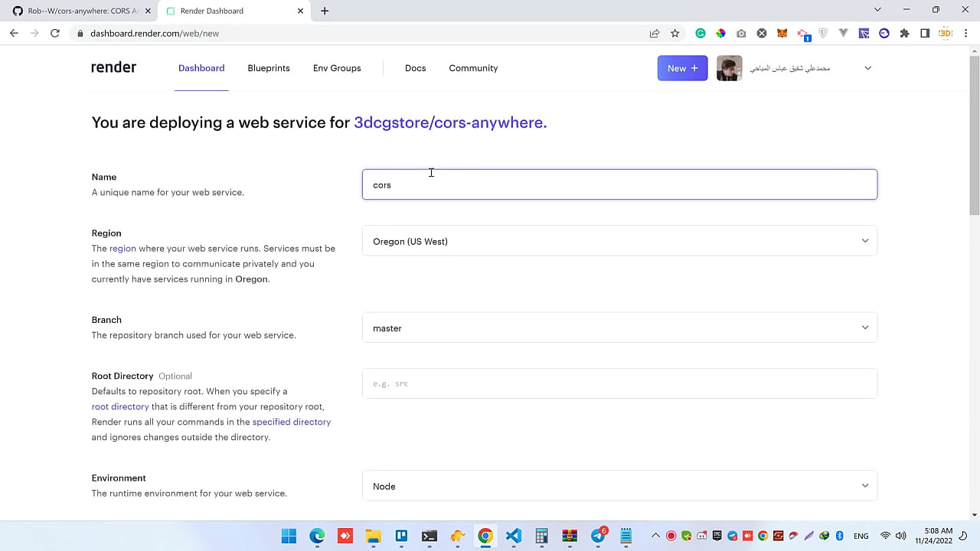Viewport: 980px width, 551px height.
Task: Open the Chrome extensions puzzle menu
Action: pos(904,33)
